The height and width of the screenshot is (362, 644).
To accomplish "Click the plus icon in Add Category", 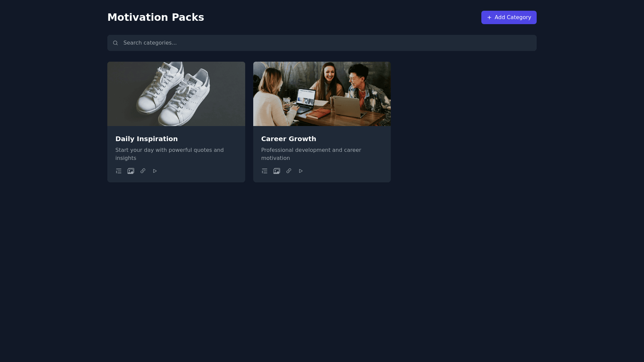I will 489,17.
